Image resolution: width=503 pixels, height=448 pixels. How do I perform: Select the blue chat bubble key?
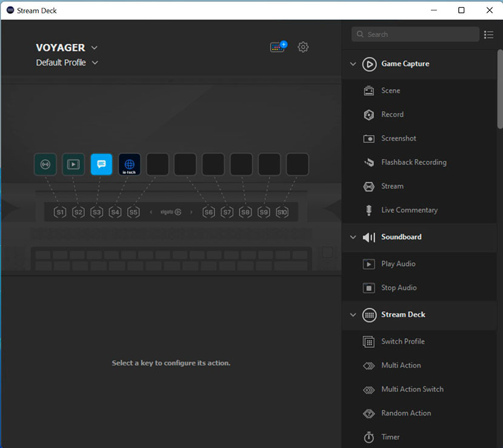point(101,164)
